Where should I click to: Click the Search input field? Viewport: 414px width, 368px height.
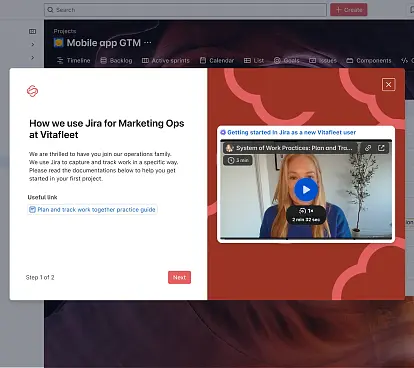pos(185,10)
